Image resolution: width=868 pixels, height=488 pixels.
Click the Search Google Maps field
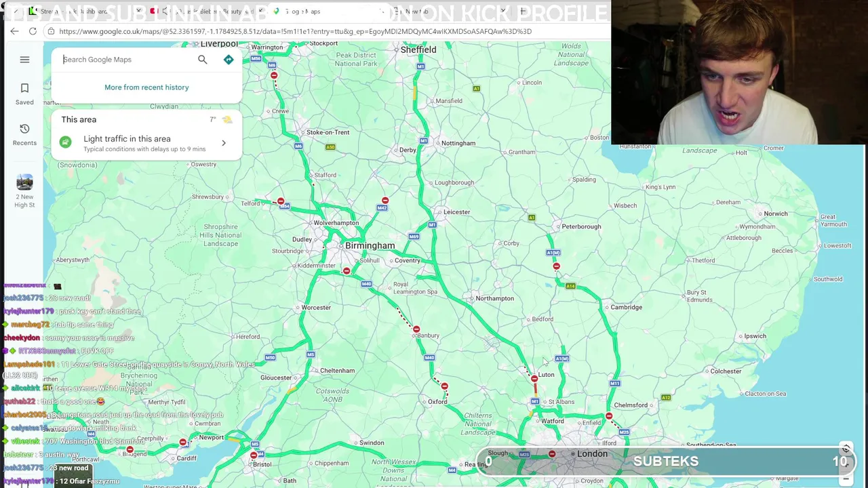126,60
